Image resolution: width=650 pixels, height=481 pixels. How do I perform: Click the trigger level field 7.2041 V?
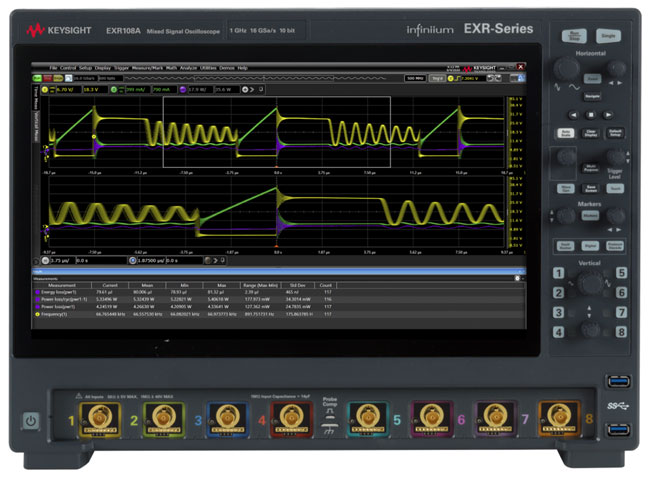(472, 78)
